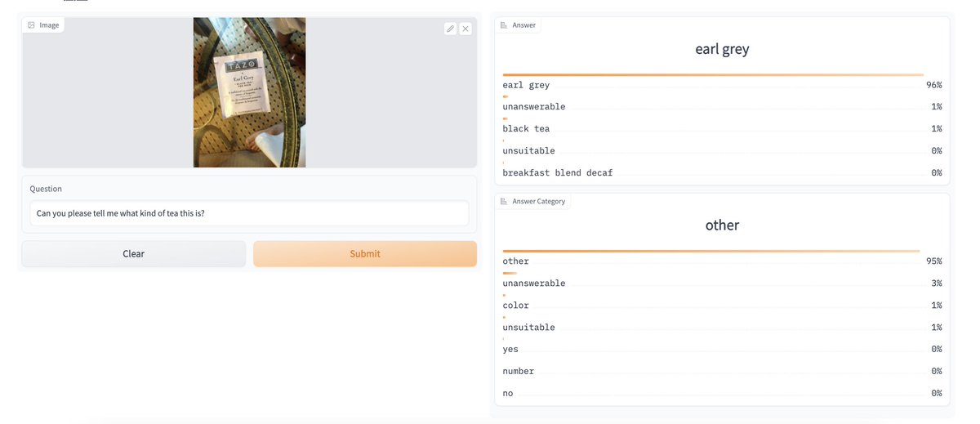Select the 'other' 95% confidence bar

click(x=711, y=252)
